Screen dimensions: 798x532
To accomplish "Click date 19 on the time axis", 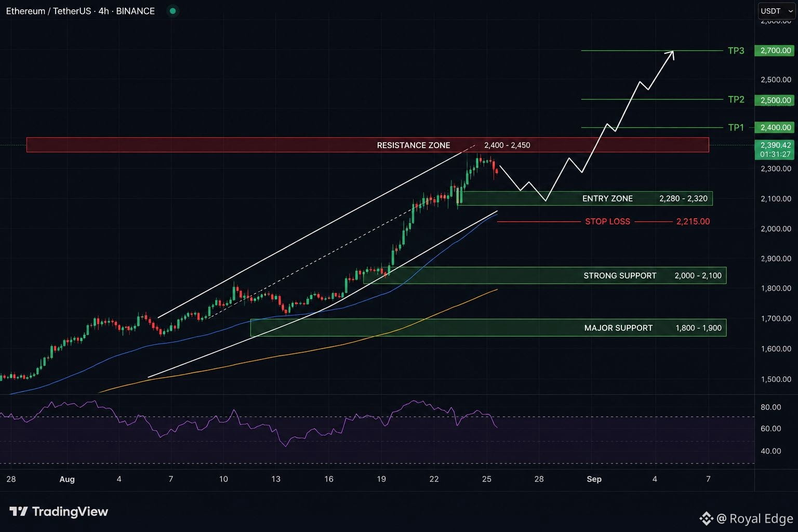I will pos(381,479).
